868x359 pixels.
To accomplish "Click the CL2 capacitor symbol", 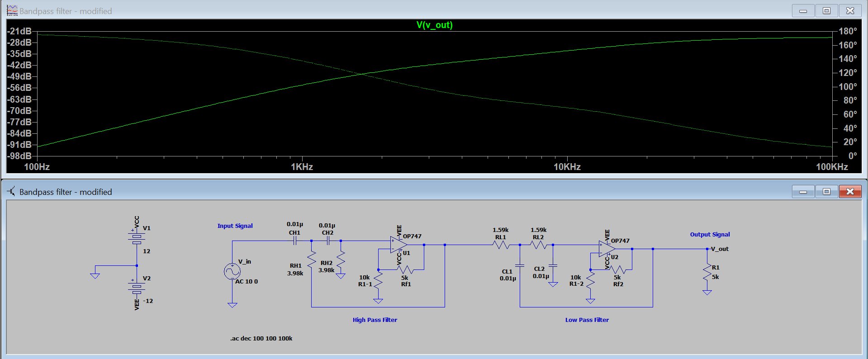I will tap(553, 265).
